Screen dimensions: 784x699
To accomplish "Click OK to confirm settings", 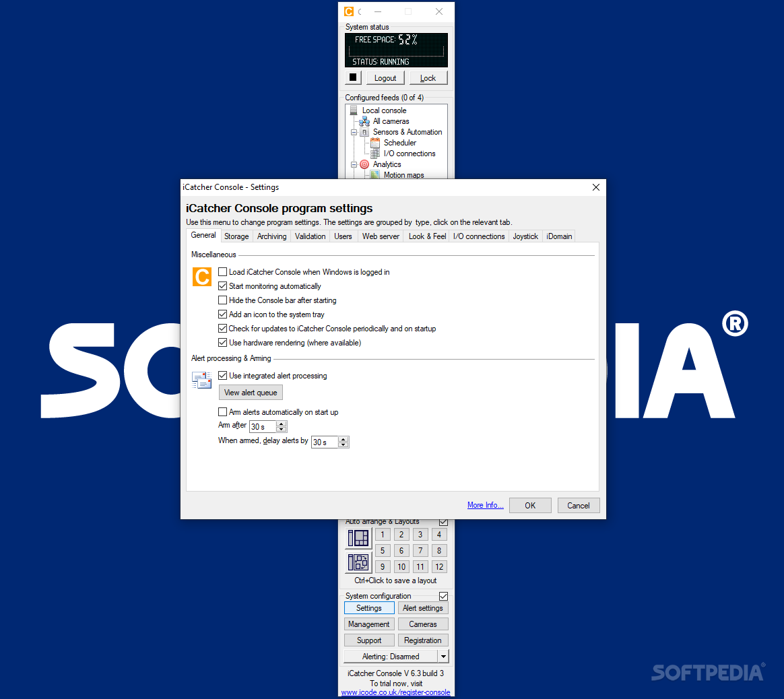I will point(530,506).
